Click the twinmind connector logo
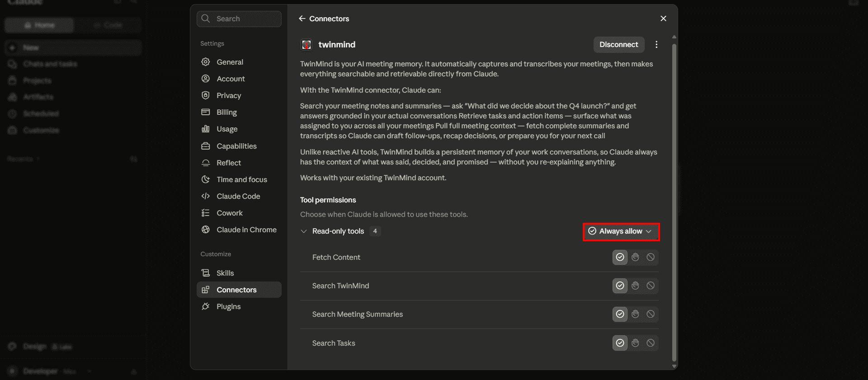Image resolution: width=868 pixels, height=380 pixels. click(307, 45)
